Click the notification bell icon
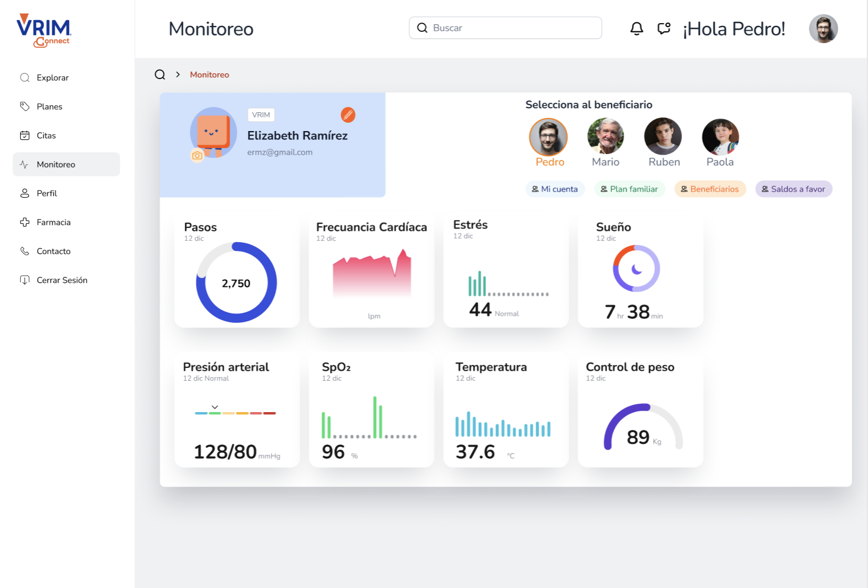This screenshot has width=868, height=588. click(x=637, y=28)
